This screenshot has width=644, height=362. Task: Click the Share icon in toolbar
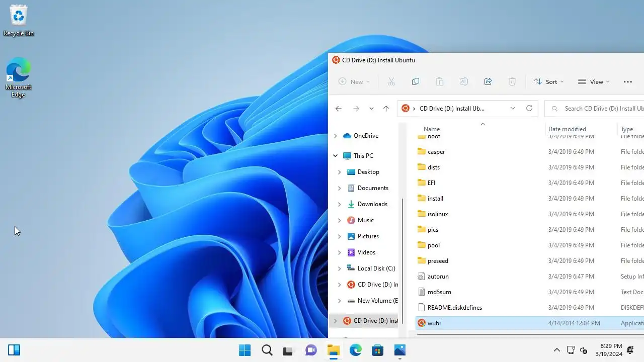[488, 81]
